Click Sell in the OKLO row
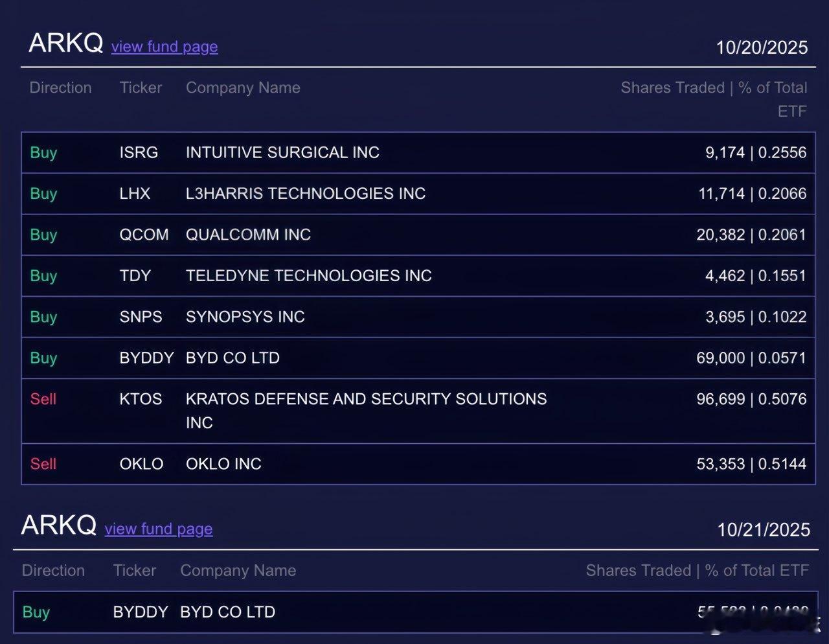Viewport: 829px width, 644px height. pos(43,464)
